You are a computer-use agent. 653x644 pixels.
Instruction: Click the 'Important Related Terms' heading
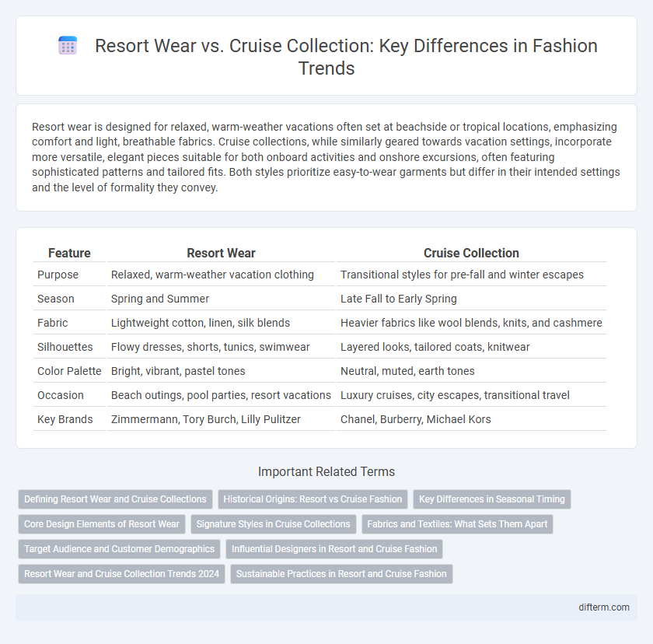pos(326,471)
